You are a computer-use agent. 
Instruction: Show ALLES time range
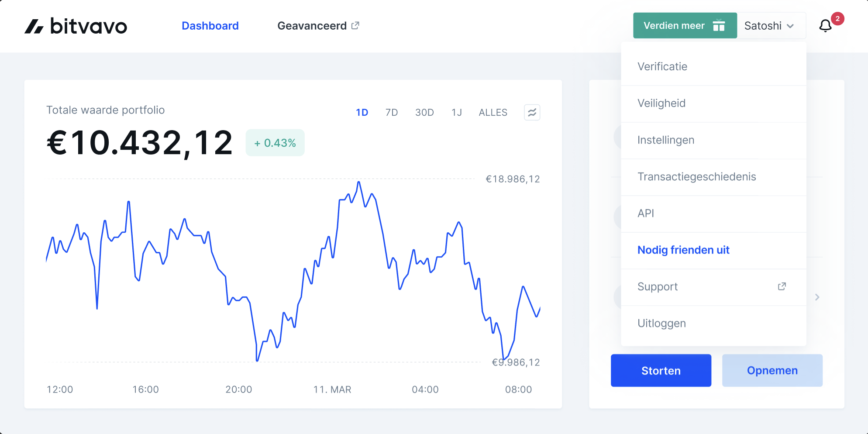[493, 113]
